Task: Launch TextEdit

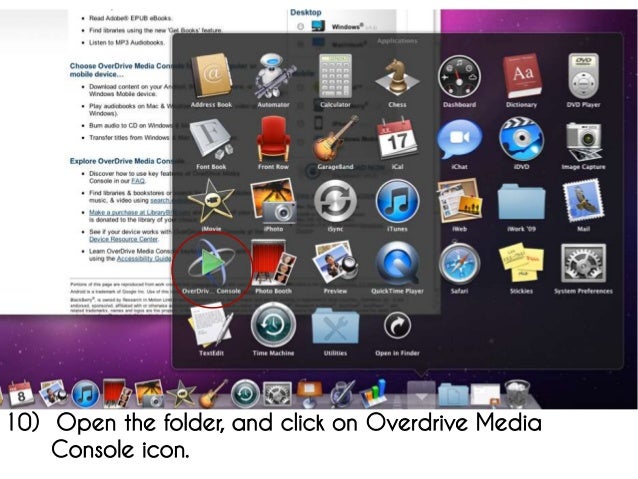Action: [x=211, y=326]
